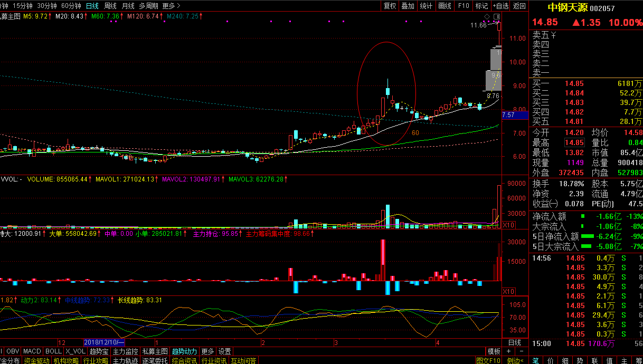The width and height of the screenshot is (643, 364).
Task: Open the 综合资讯 bottom tab
Action: [x=185, y=361]
